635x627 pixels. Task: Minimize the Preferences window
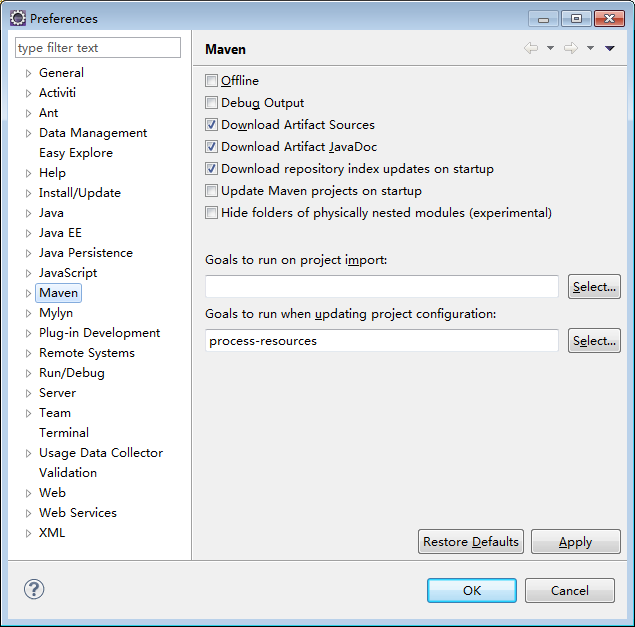[x=543, y=19]
